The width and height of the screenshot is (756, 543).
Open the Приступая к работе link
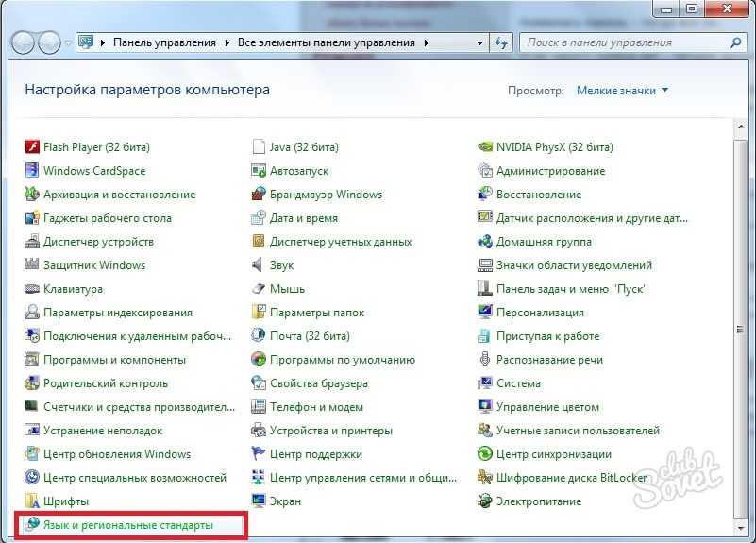tap(548, 336)
